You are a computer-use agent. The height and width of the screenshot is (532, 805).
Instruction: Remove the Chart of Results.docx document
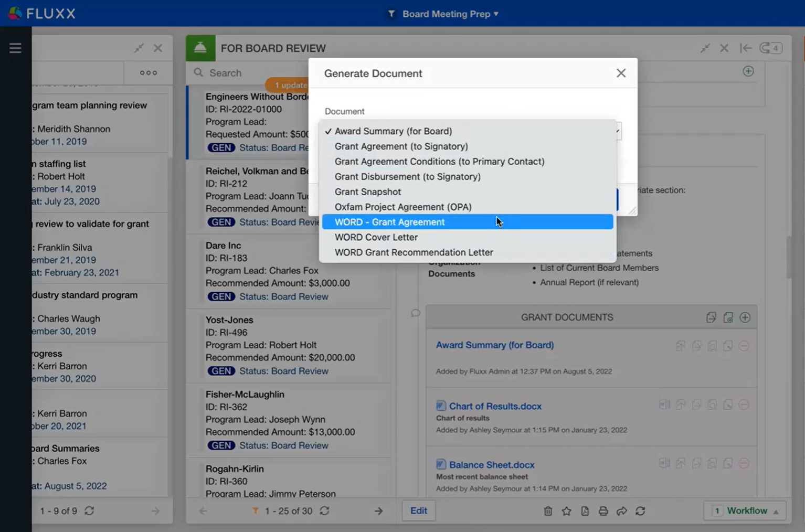point(744,405)
